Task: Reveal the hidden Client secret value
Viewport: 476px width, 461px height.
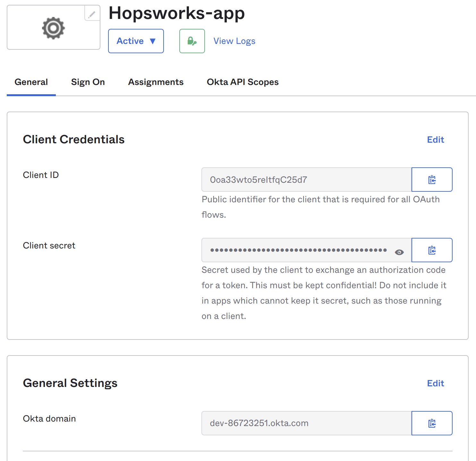Action: (399, 252)
